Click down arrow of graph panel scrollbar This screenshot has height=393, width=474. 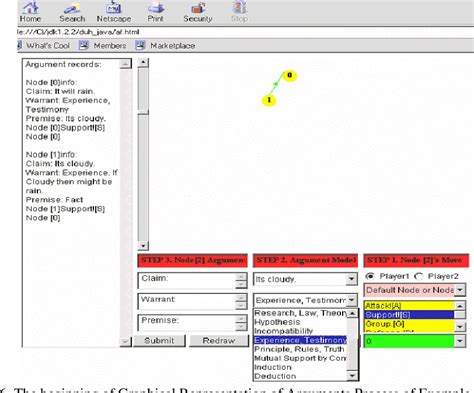143,246
